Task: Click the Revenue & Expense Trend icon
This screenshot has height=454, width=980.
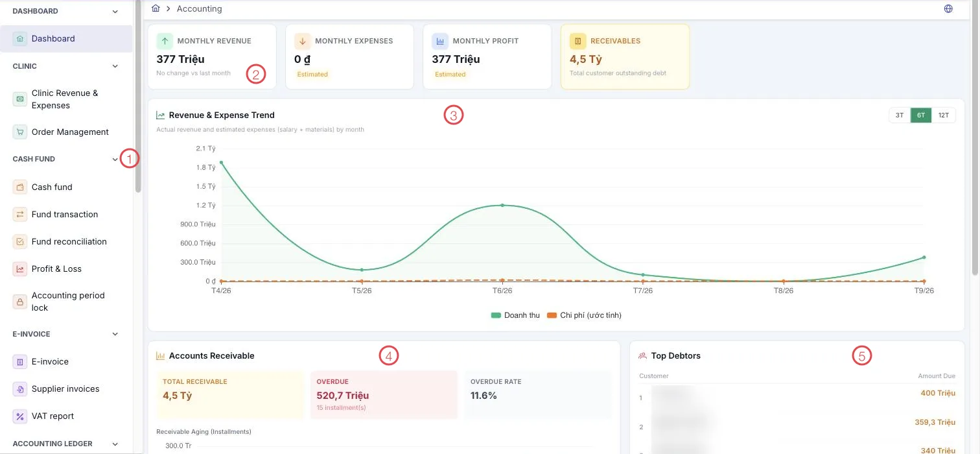Action: (160, 115)
